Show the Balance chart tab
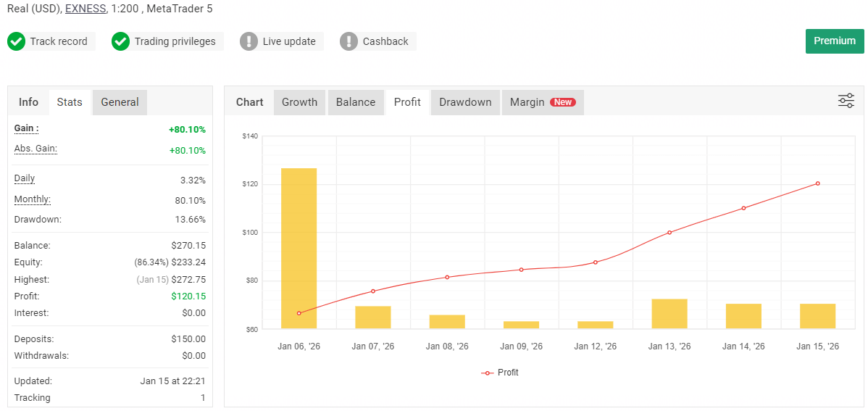The image size is (868, 411). point(356,102)
